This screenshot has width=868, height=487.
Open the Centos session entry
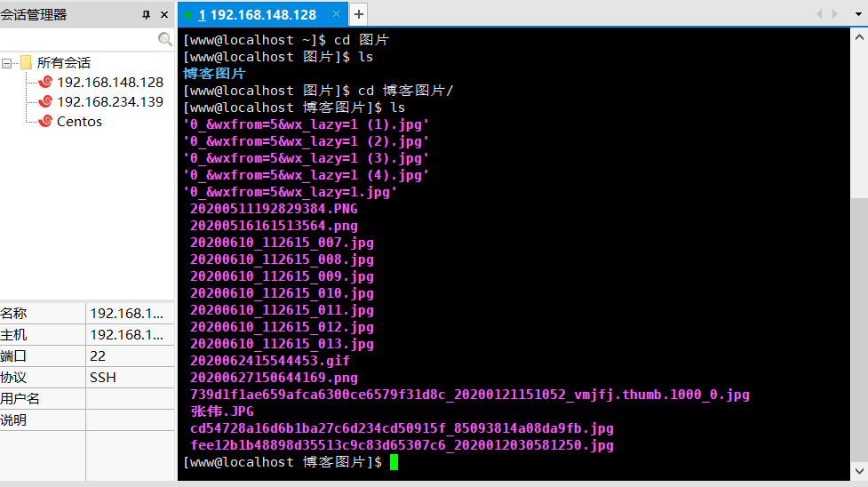point(79,122)
